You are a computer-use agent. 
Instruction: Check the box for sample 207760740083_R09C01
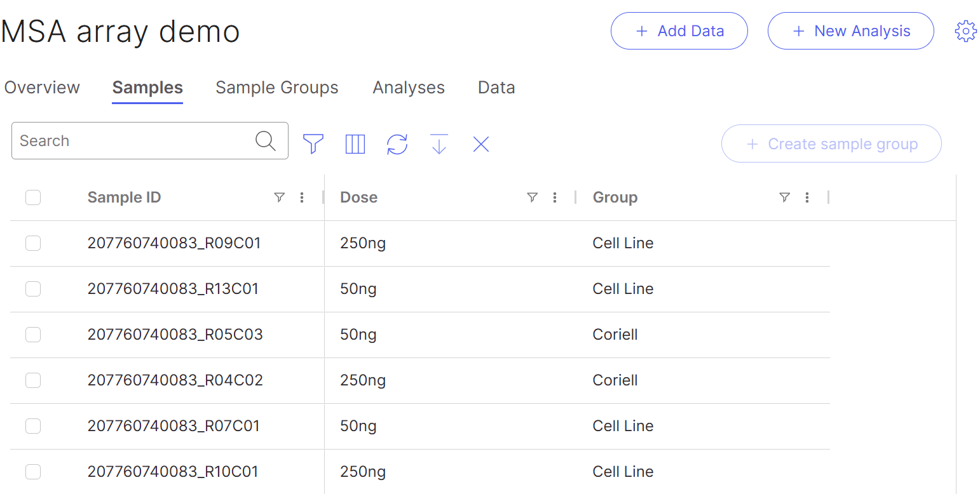click(33, 243)
